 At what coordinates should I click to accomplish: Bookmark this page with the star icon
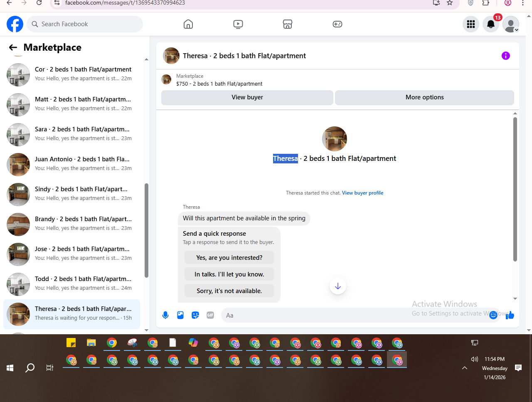tap(450, 3)
